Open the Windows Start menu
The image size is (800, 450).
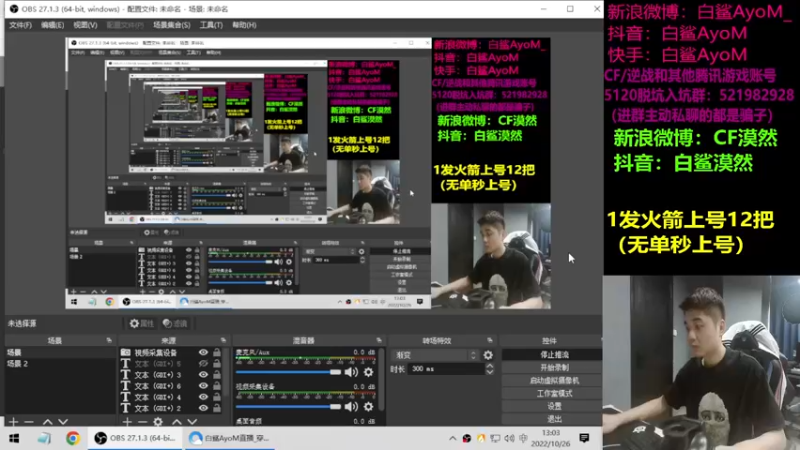[14, 438]
